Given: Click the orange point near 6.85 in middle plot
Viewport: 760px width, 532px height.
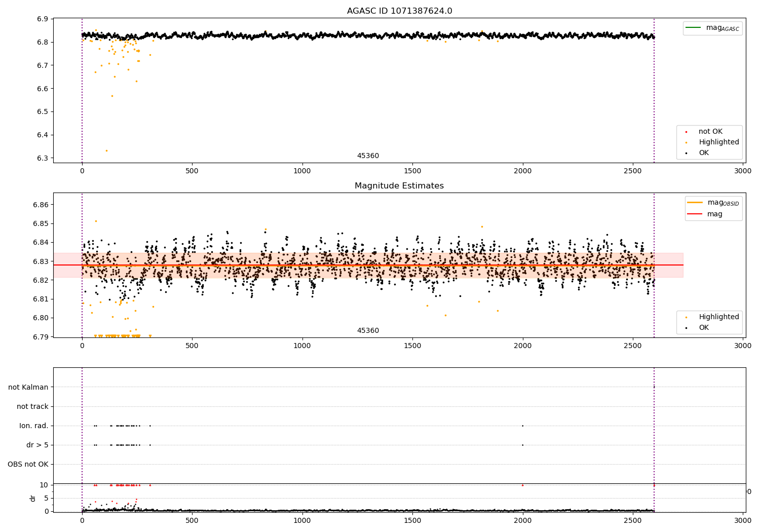Looking at the screenshot, I should point(96,221).
